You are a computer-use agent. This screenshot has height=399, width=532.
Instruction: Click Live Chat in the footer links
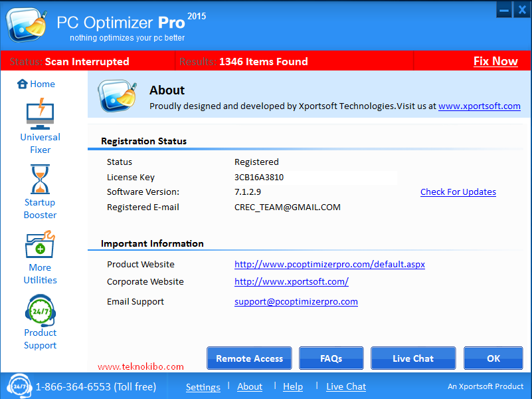[x=346, y=386]
